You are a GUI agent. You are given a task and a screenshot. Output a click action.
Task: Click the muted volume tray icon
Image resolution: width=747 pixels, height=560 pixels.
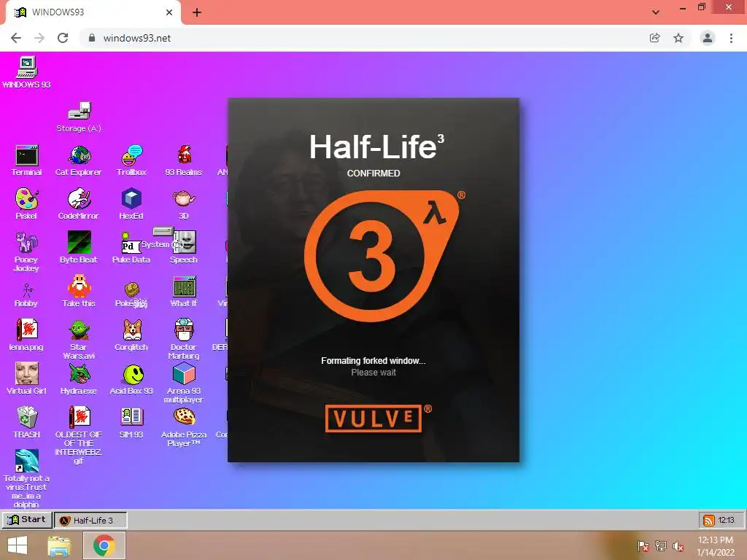[678, 546]
